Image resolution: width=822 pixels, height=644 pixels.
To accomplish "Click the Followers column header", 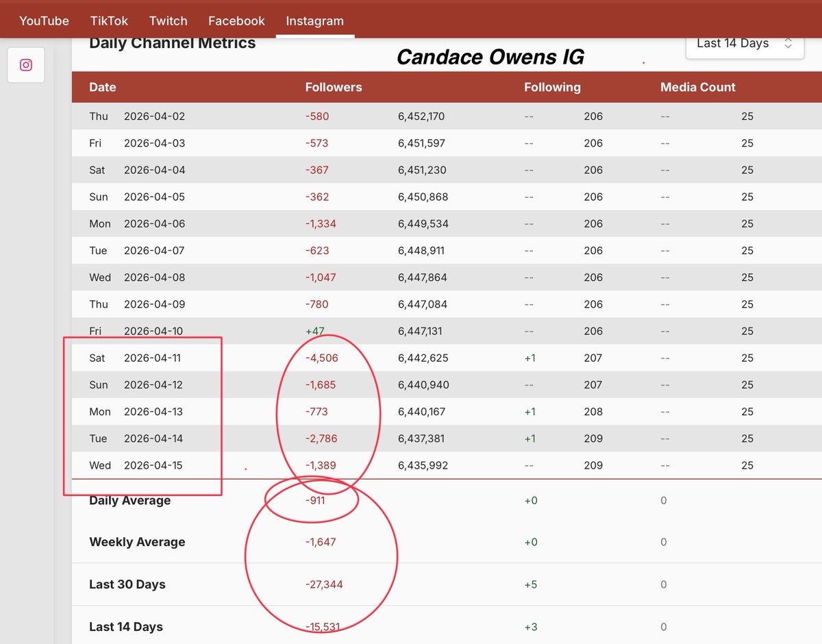I will pos(334,87).
